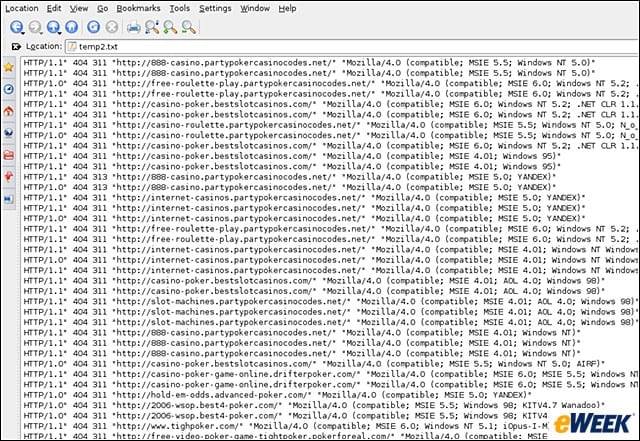Click the hold-em-odds.advanced-poker.com log line

pos(277,395)
